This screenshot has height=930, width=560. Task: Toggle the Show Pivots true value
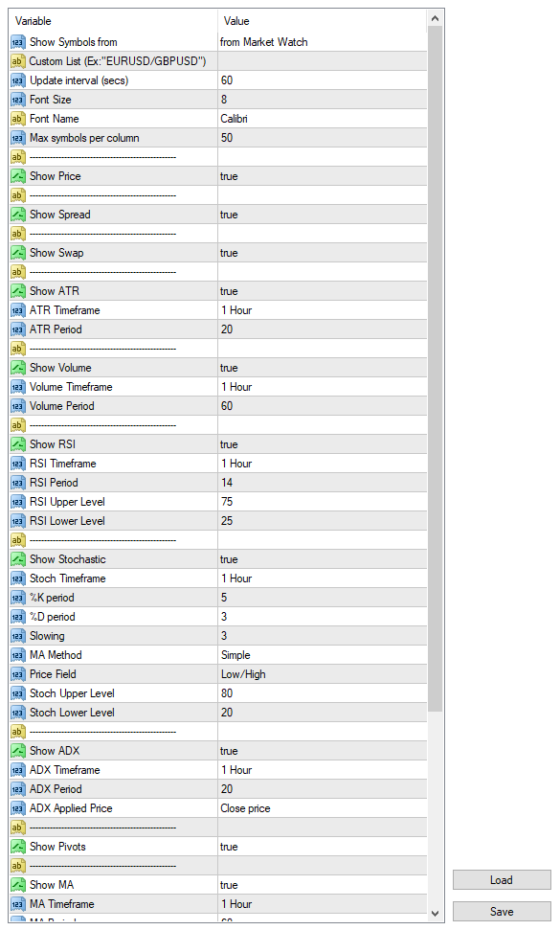[323, 847]
